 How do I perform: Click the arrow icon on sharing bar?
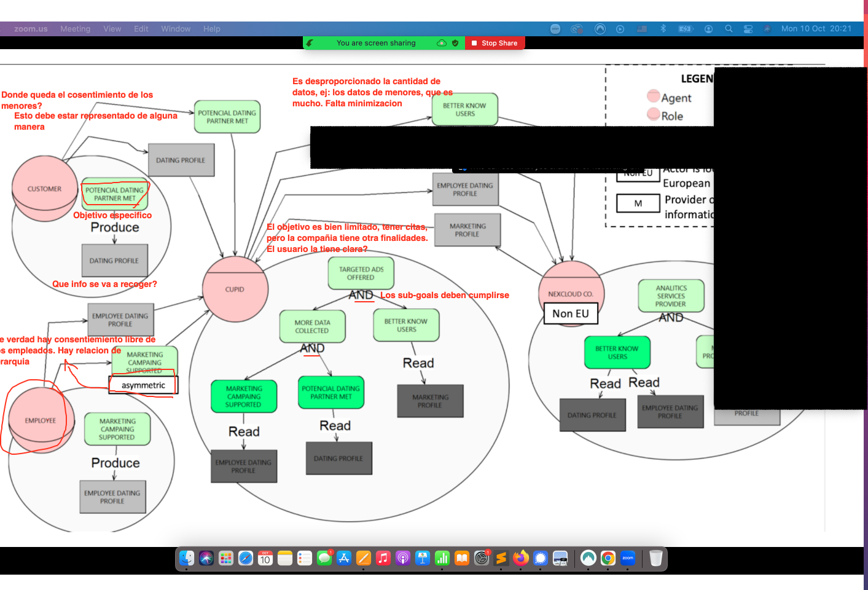(x=310, y=43)
